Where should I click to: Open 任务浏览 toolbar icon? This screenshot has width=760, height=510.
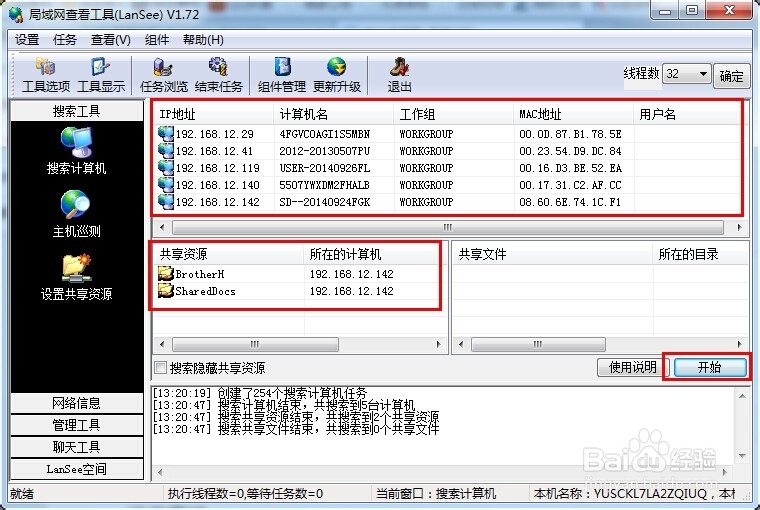point(163,75)
